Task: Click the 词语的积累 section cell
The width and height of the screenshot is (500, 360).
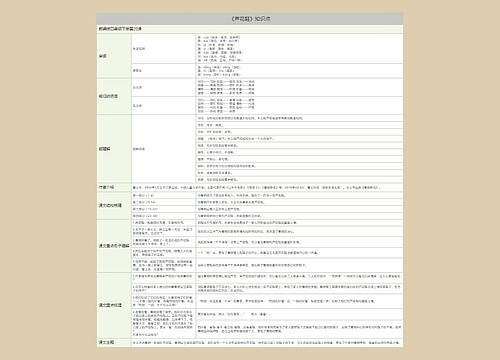Action: (114, 96)
